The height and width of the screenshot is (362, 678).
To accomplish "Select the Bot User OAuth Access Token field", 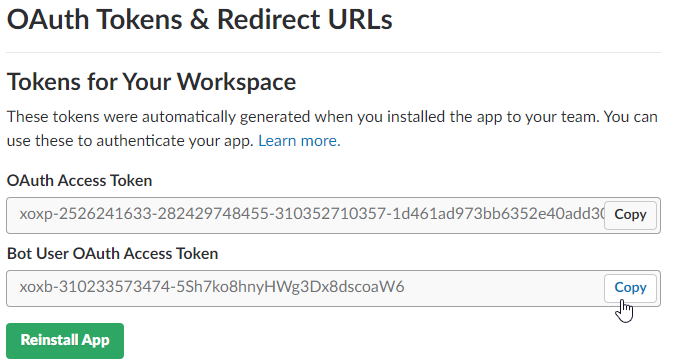I will (333, 288).
